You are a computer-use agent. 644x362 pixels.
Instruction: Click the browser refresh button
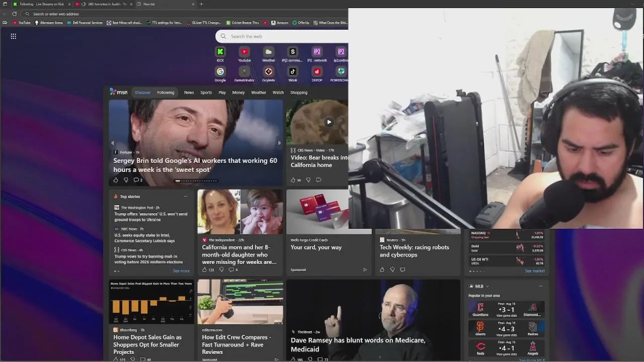tap(14, 14)
